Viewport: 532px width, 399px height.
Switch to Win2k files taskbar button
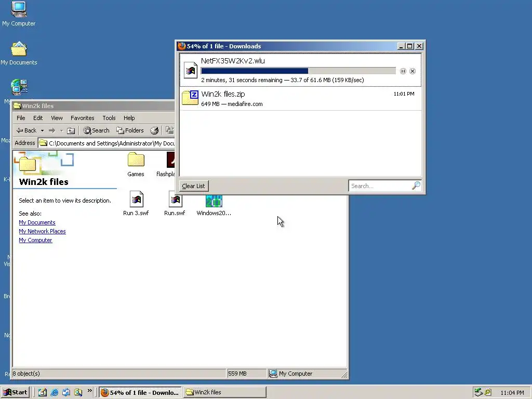pyautogui.click(x=224, y=393)
